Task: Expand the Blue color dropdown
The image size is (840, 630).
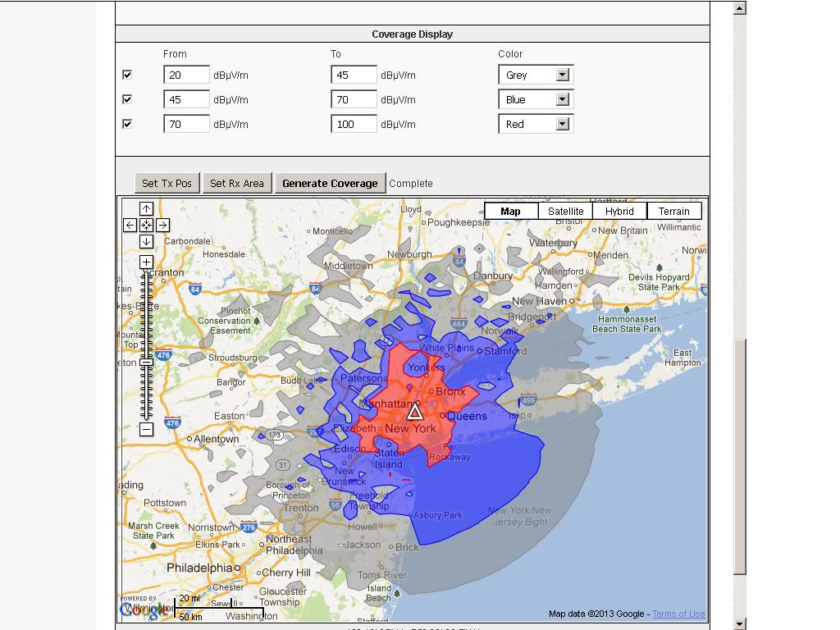Action: click(562, 99)
